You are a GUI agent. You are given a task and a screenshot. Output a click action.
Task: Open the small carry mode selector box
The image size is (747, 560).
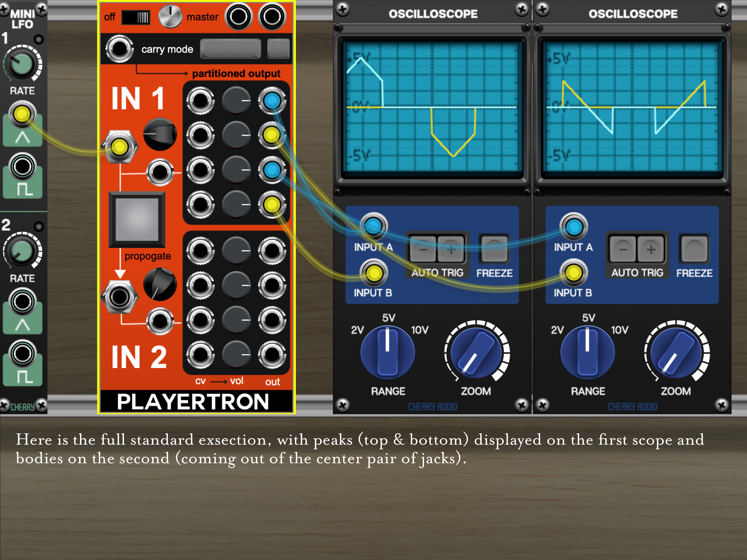pyautogui.click(x=278, y=49)
